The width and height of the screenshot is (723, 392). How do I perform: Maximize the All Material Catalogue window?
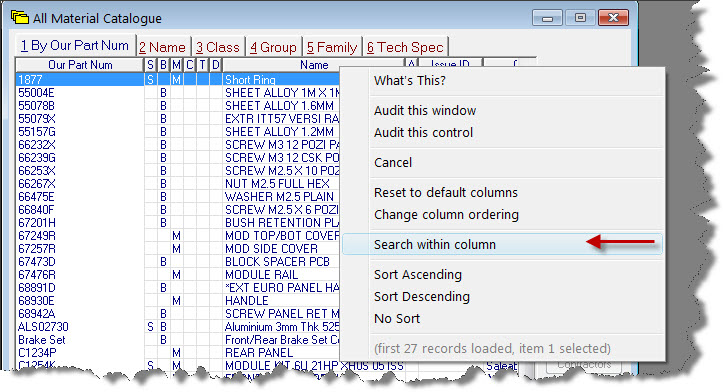tap(580, 18)
